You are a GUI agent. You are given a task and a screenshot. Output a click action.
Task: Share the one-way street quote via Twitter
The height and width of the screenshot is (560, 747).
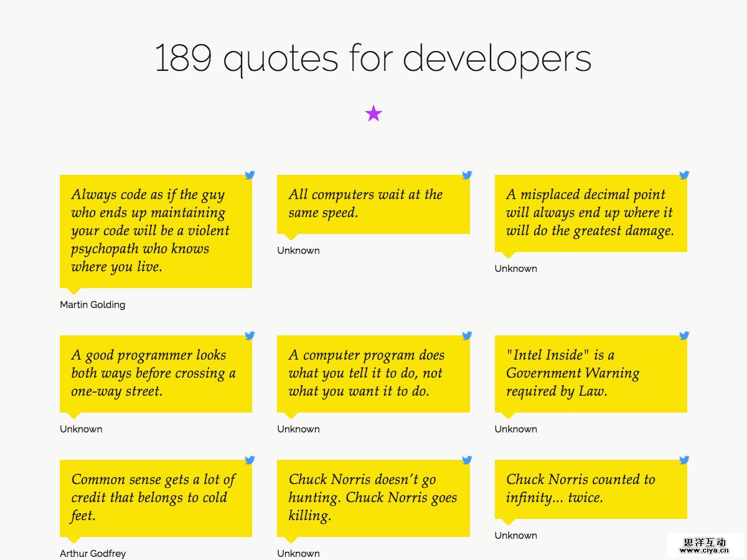tap(249, 335)
